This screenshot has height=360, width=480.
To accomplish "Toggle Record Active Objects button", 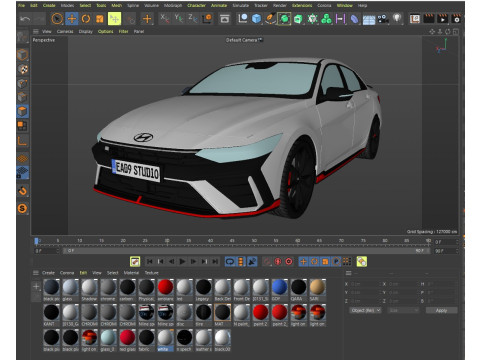I will coord(267,262).
